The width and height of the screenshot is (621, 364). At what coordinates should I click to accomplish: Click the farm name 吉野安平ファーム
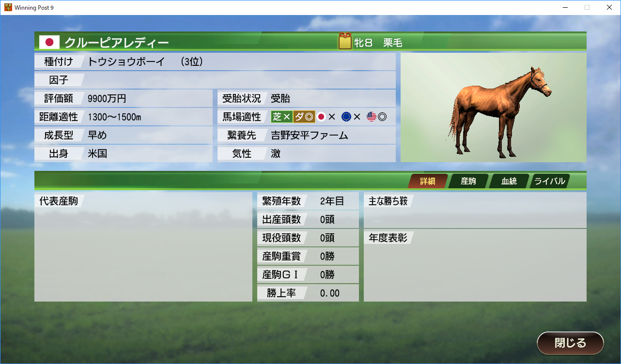pos(310,135)
